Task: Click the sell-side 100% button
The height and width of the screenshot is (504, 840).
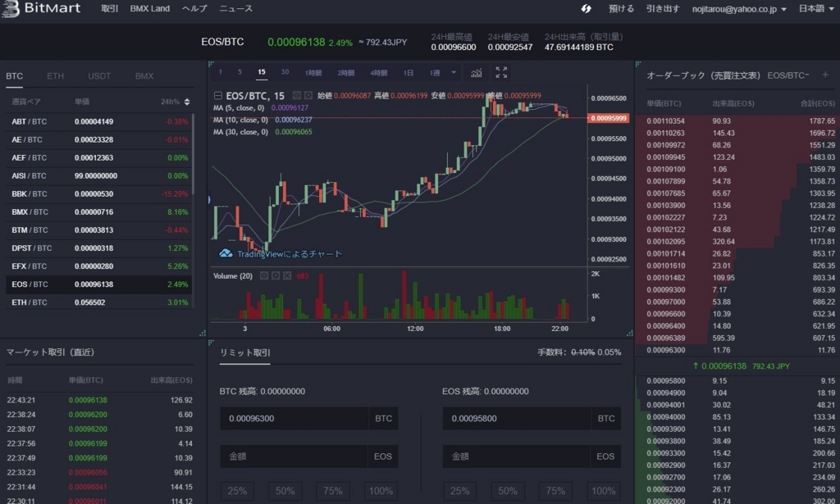Action: 603,491
